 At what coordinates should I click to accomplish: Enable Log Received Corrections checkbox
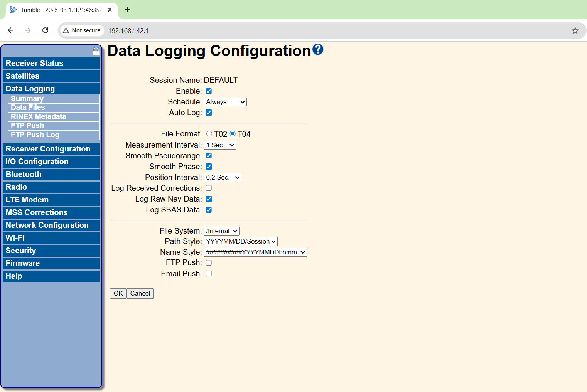click(209, 188)
